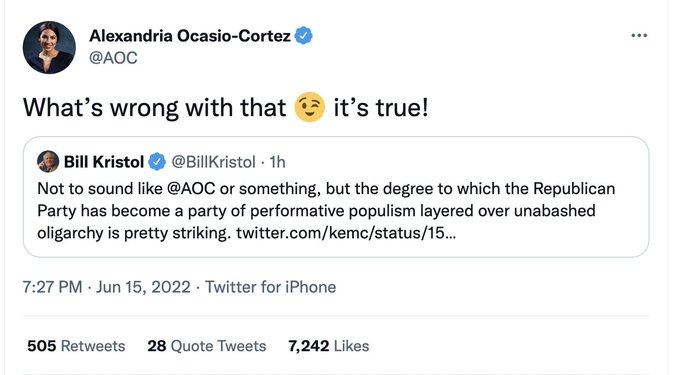Open the Alexandria Ocasio-Cortez display name
The width and height of the screenshot is (680, 375).
pos(190,36)
